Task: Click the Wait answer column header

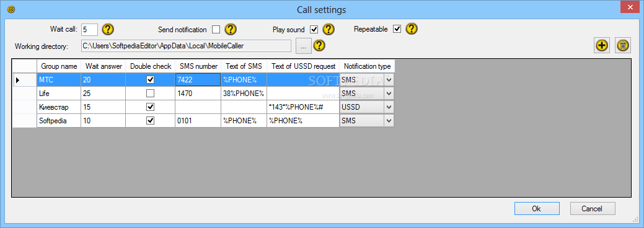Action: [104, 66]
